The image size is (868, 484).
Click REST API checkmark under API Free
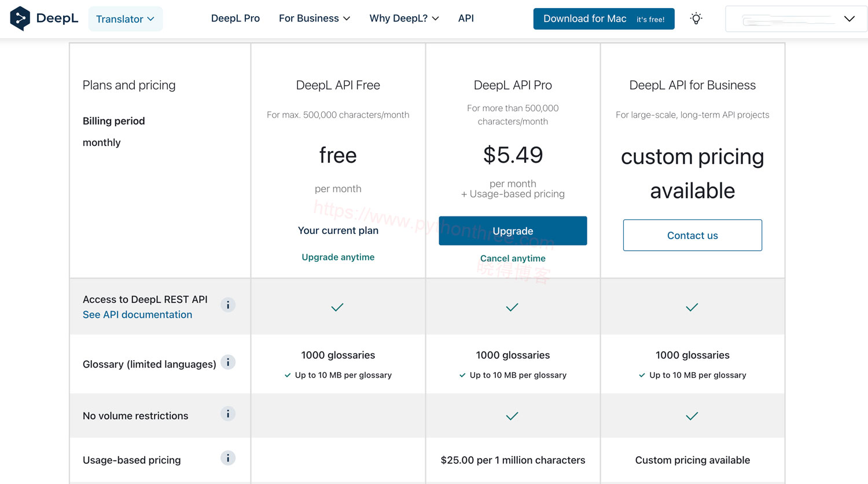(337, 307)
